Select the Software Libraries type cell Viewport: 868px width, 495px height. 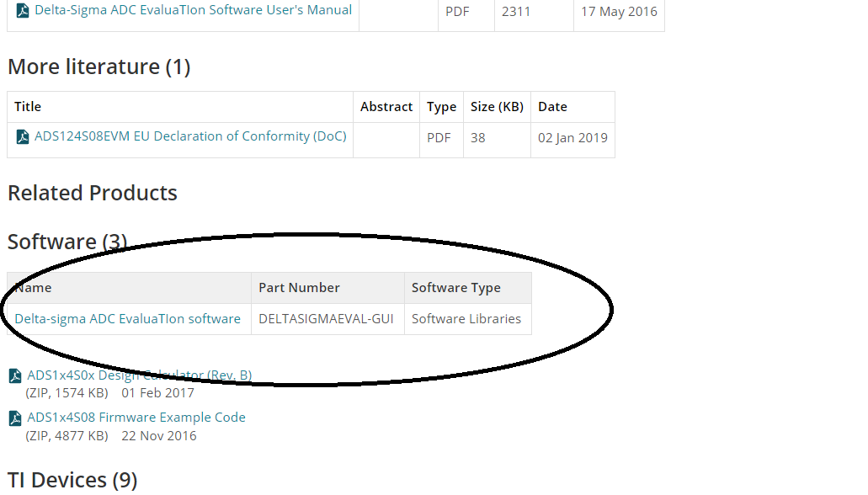[468, 319]
